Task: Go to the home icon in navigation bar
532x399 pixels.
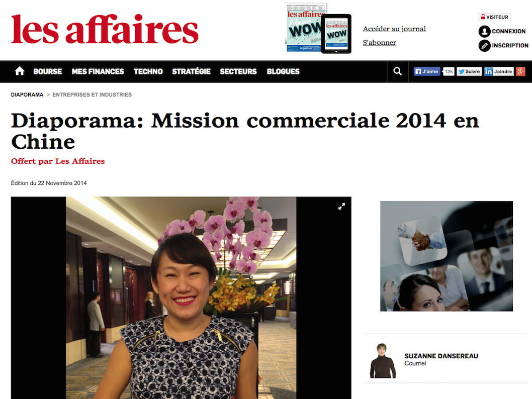Action: tap(20, 71)
